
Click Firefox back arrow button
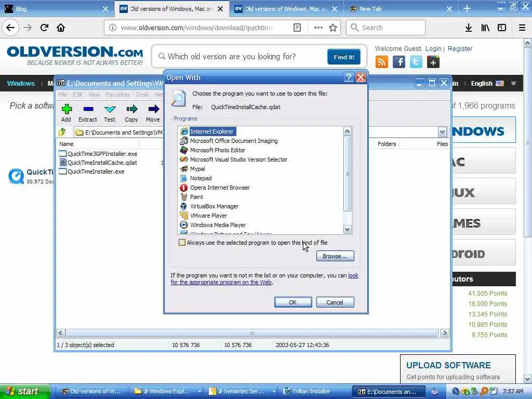(10, 28)
